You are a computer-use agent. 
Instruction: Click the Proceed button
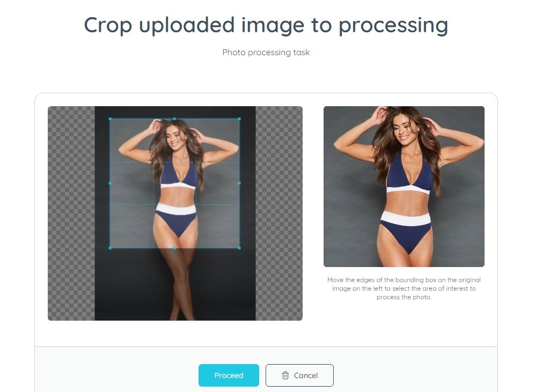[x=229, y=375]
